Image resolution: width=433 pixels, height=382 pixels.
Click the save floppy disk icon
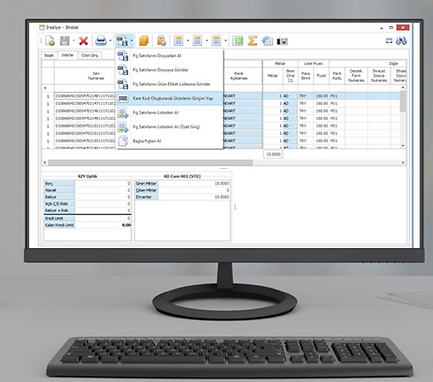(x=65, y=41)
